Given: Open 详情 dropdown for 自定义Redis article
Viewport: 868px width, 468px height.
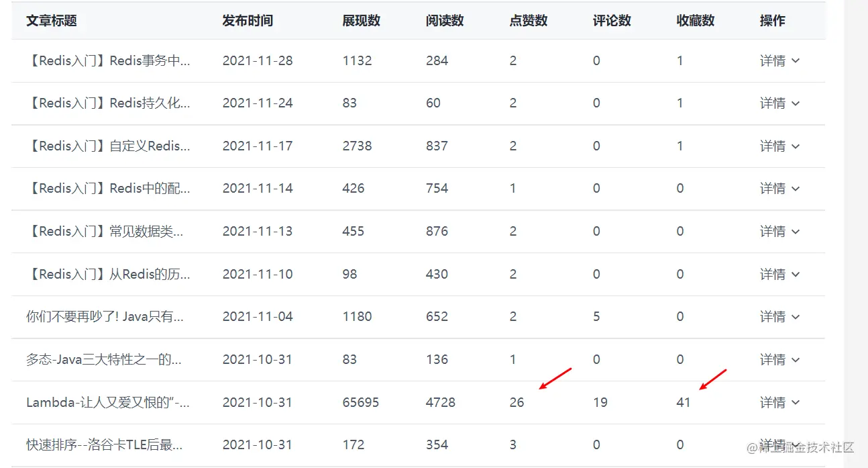Looking at the screenshot, I should (779, 146).
